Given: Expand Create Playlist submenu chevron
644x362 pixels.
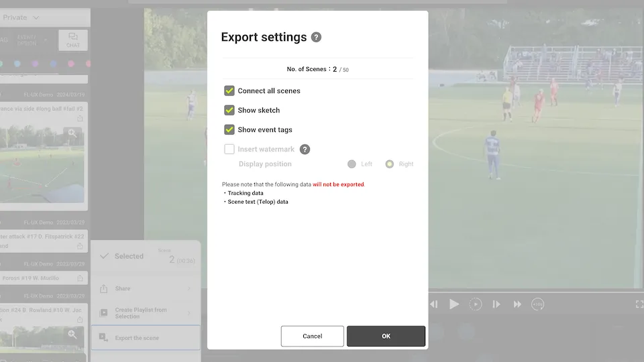Looking at the screenshot, I should click(189, 313).
